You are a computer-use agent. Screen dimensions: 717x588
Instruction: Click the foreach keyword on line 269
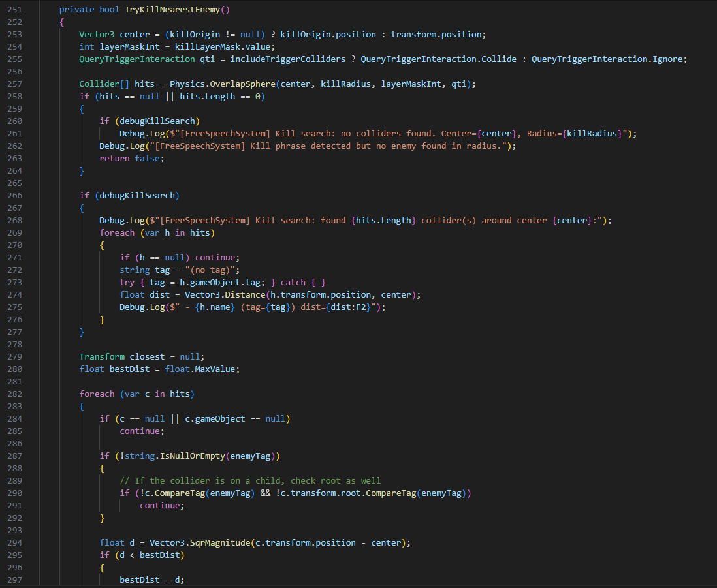point(116,232)
